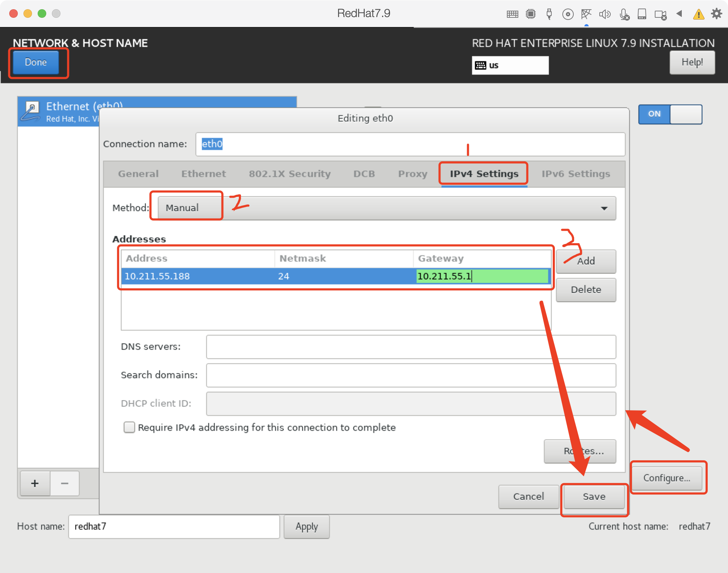Screen dimensions: 728x573
Task: Click the USB device icon
Action: (549, 14)
